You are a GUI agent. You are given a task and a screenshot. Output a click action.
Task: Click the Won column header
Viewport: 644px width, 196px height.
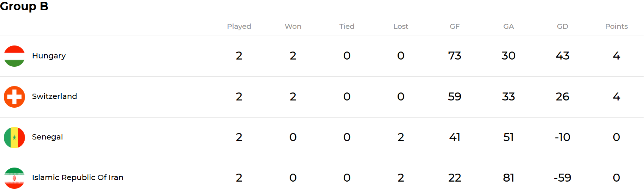point(293,26)
